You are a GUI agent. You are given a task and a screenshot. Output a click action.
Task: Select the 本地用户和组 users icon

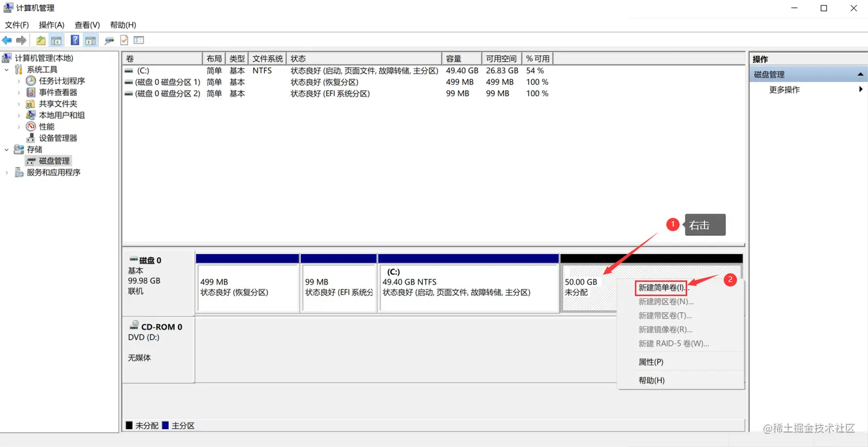tap(31, 115)
